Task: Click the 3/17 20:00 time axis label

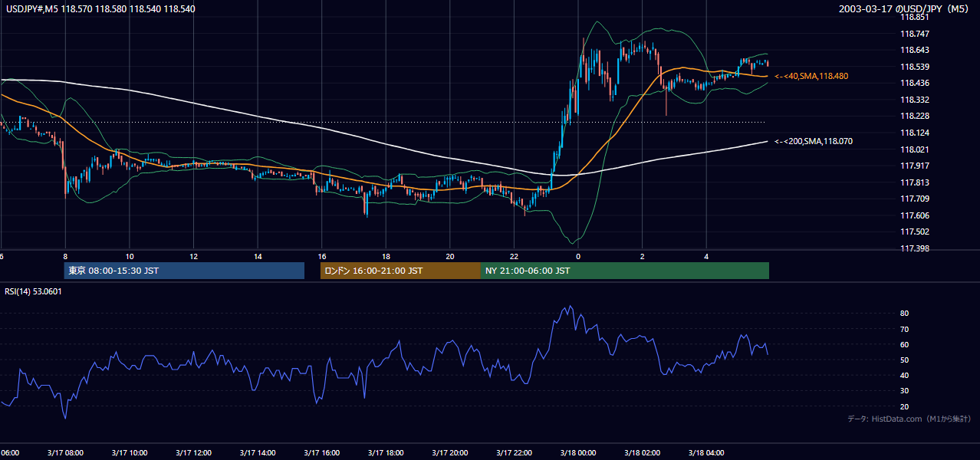Action: click(x=450, y=452)
